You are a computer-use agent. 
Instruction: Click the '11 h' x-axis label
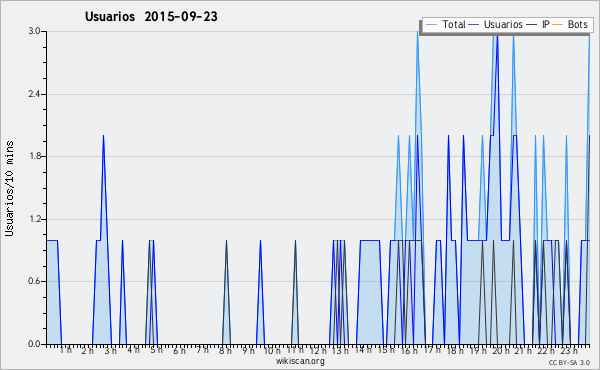(x=295, y=350)
